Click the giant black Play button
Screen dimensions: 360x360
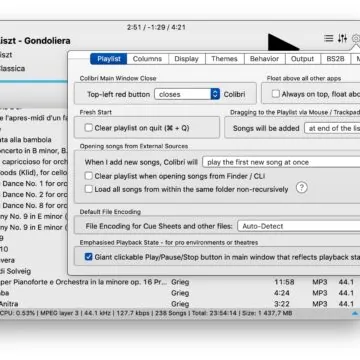[283, 42]
